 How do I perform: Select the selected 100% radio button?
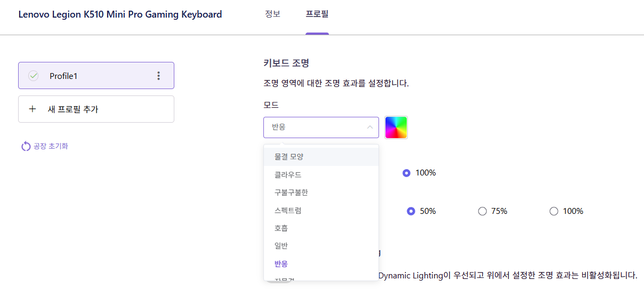click(407, 173)
